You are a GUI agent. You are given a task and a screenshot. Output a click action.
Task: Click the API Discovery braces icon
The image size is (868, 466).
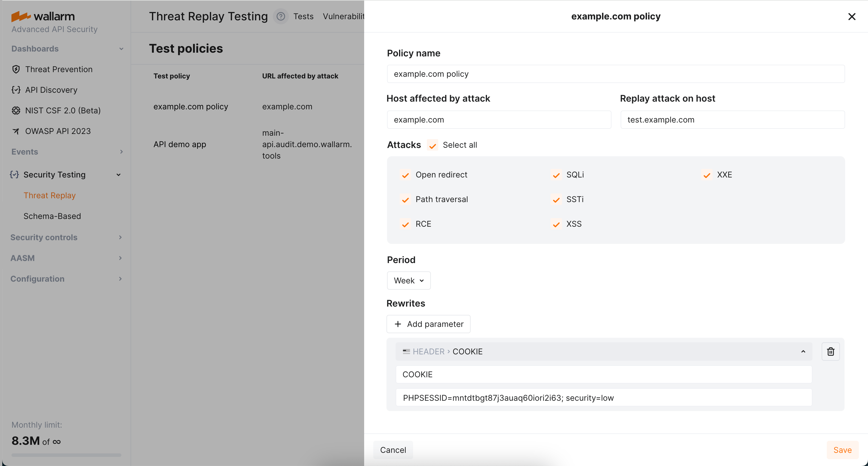point(16,90)
